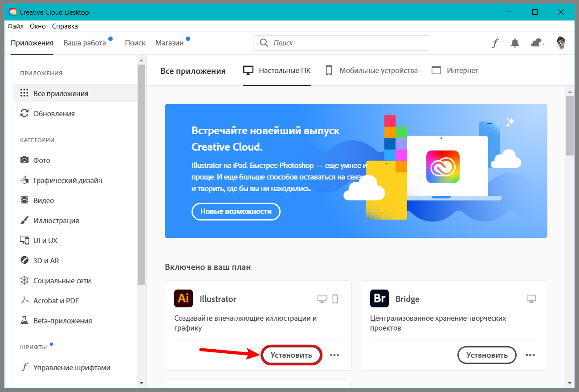Click the search magnifier icon
The width and height of the screenshot is (579, 392).
pos(264,43)
